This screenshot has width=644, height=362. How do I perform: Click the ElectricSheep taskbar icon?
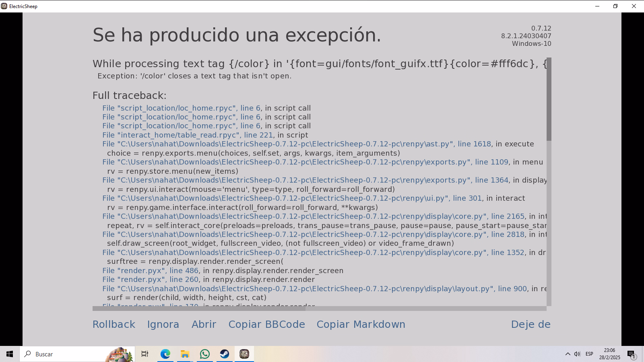[244, 354]
